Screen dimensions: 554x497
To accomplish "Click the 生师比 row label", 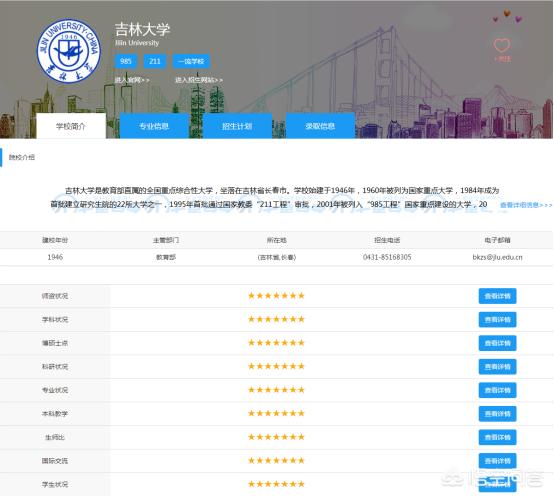I will (x=55, y=437).
